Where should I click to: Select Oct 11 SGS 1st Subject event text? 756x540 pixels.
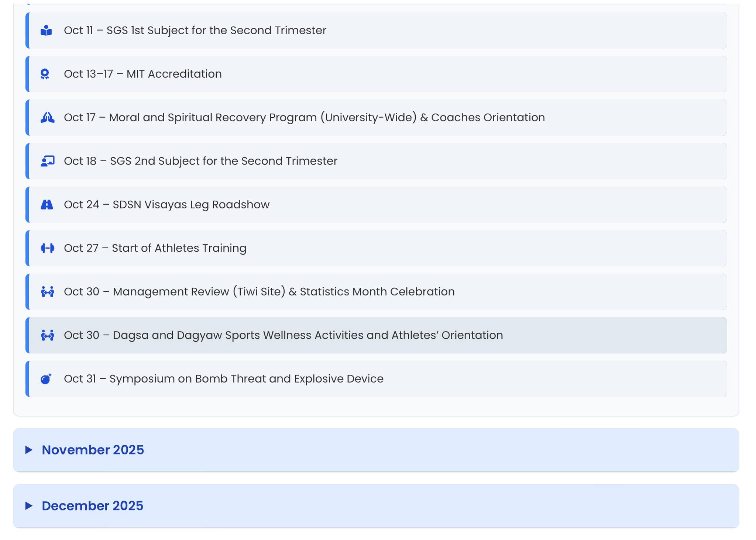point(195,30)
